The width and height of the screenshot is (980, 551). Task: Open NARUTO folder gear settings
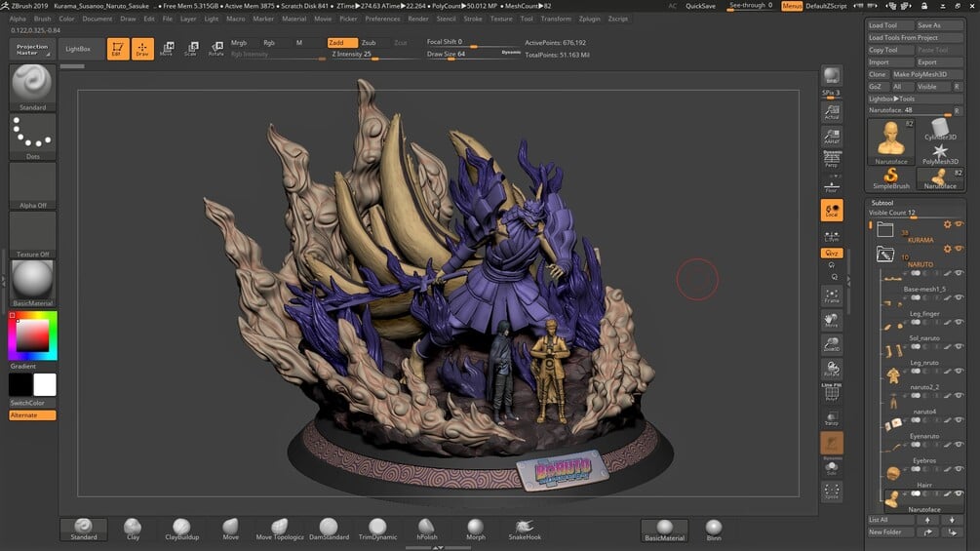click(948, 249)
